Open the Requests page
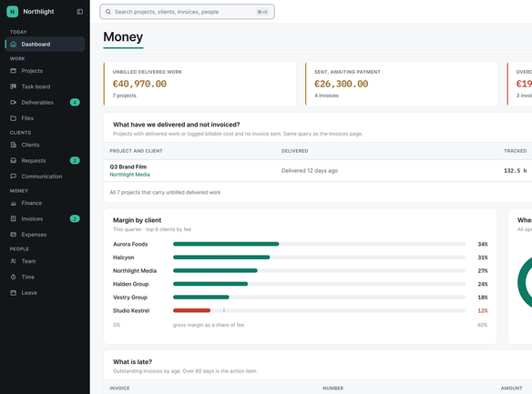 [45, 160]
